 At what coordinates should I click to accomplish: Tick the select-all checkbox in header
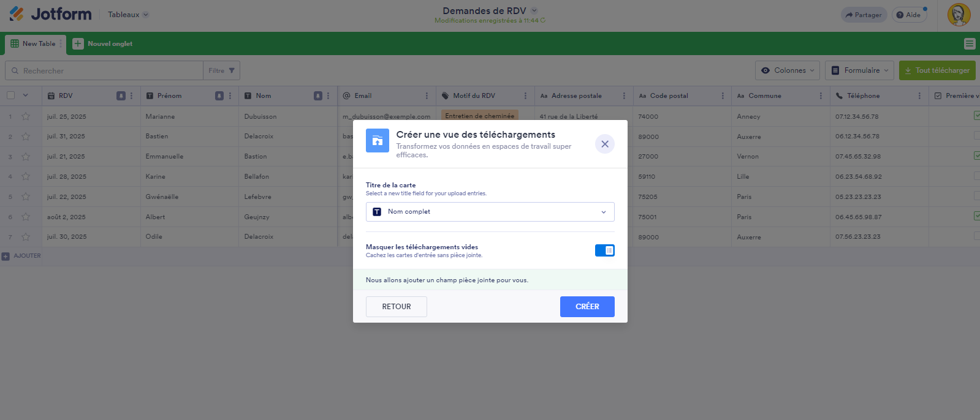tap(10, 96)
